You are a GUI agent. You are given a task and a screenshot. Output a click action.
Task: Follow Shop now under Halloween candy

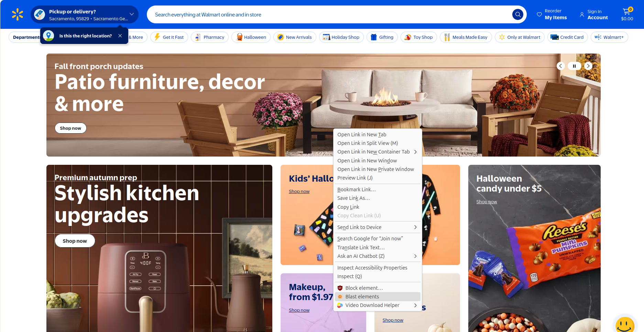pyautogui.click(x=487, y=202)
